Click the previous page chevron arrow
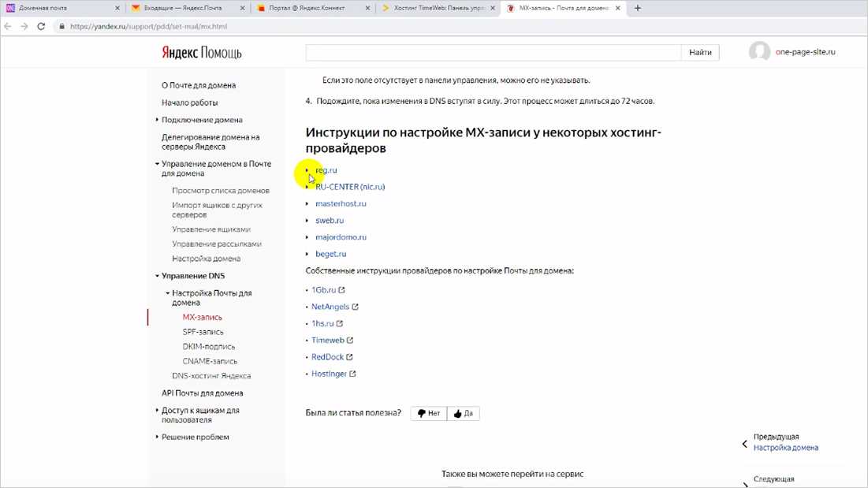 744,444
